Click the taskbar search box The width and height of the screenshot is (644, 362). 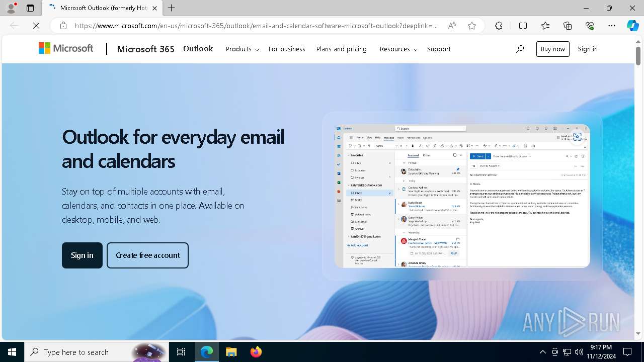coord(97,352)
